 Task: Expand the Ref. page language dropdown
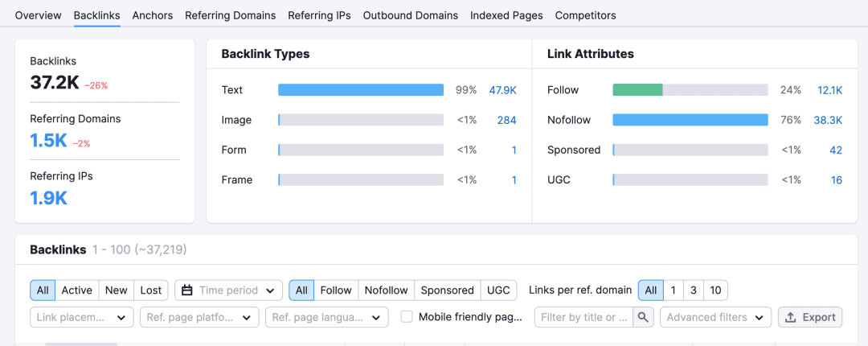click(326, 317)
